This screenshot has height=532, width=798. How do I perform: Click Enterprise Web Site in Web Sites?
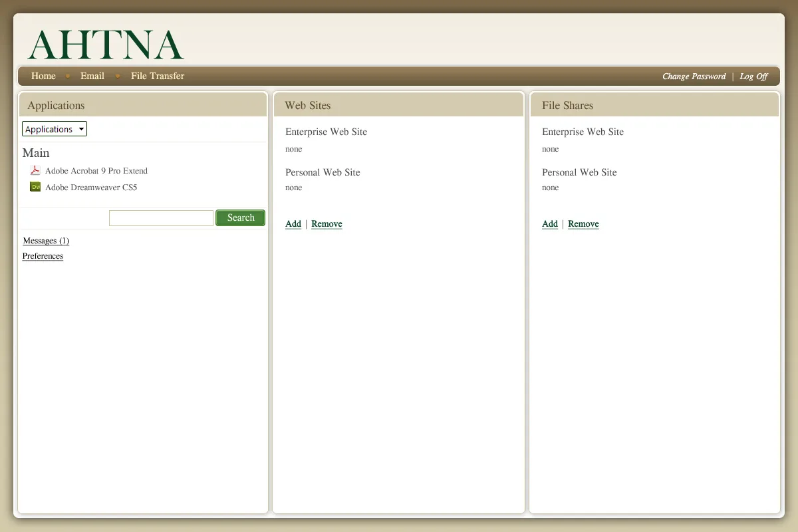326,132
